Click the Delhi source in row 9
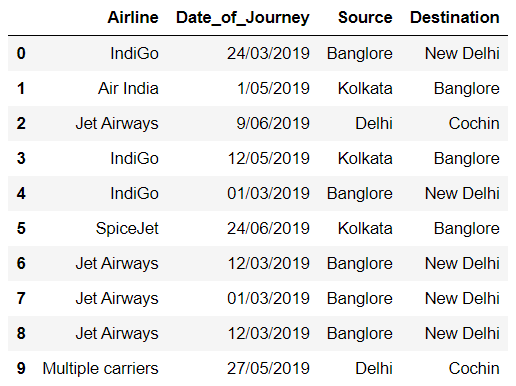Screen dimensions: 516x386 click(374, 368)
